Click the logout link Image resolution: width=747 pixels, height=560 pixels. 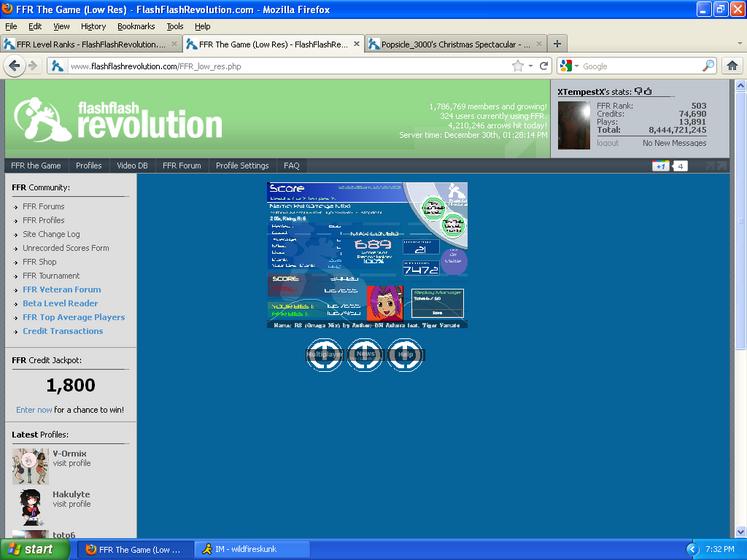(607, 143)
